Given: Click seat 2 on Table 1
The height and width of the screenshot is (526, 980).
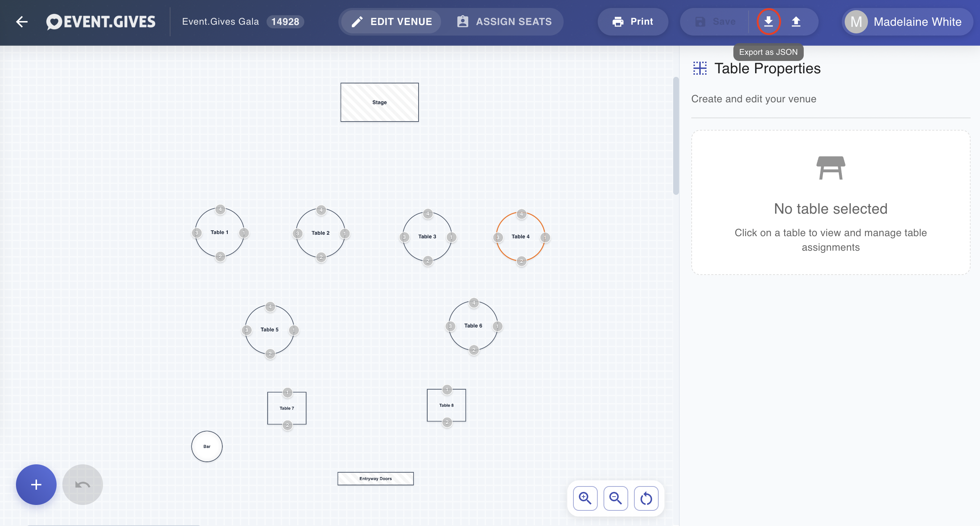Looking at the screenshot, I should click(x=220, y=256).
